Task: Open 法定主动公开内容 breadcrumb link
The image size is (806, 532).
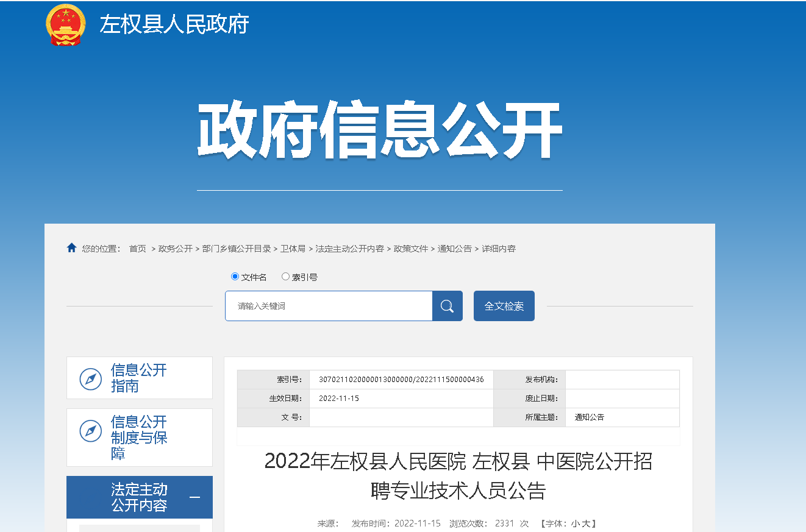Action: (x=350, y=249)
